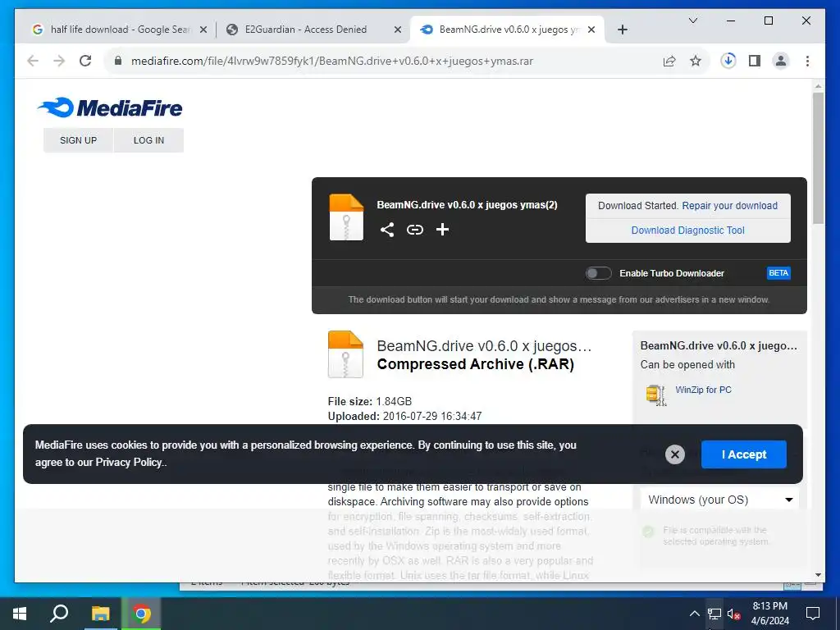The width and height of the screenshot is (840, 630).
Task: View site security lock icon
Action: click(x=118, y=61)
